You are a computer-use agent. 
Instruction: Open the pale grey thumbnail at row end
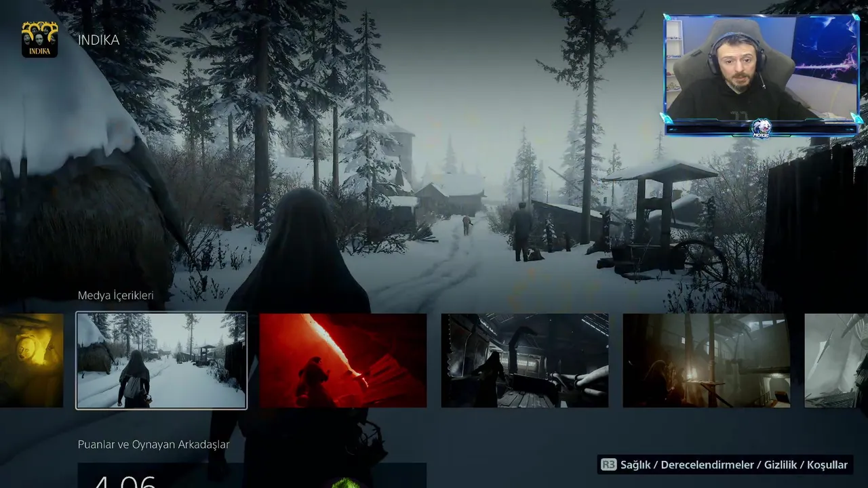pos(836,361)
